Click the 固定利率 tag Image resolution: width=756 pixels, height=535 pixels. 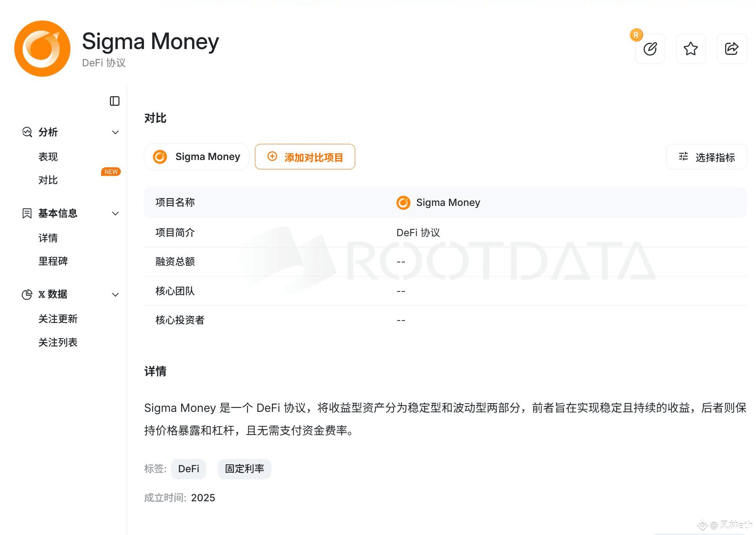tap(244, 469)
